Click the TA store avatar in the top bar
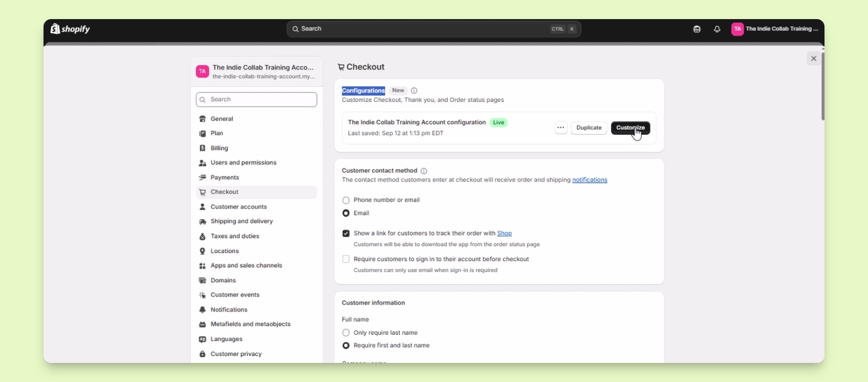This screenshot has width=868, height=382. [x=737, y=30]
